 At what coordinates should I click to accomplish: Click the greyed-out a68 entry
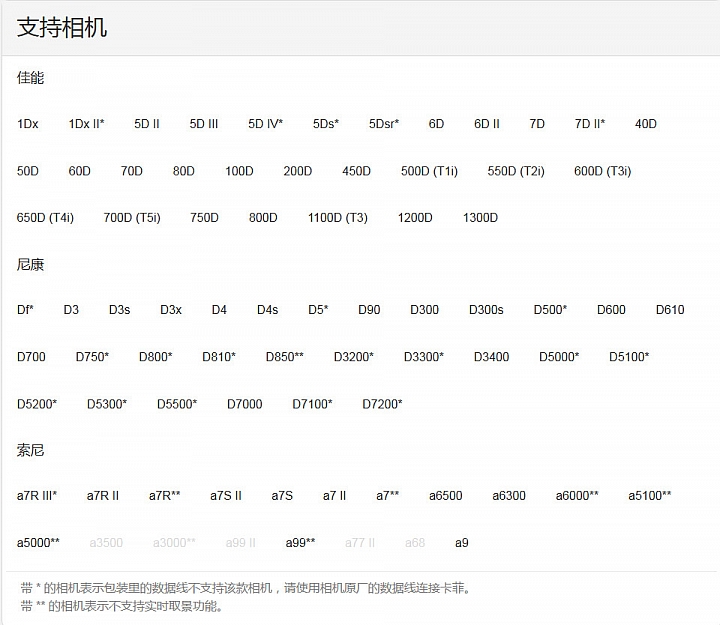pyautogui.click(x=415, y=543)
